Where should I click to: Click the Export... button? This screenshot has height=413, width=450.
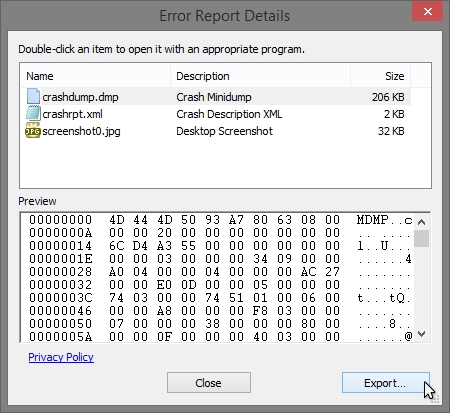point(385,383)
